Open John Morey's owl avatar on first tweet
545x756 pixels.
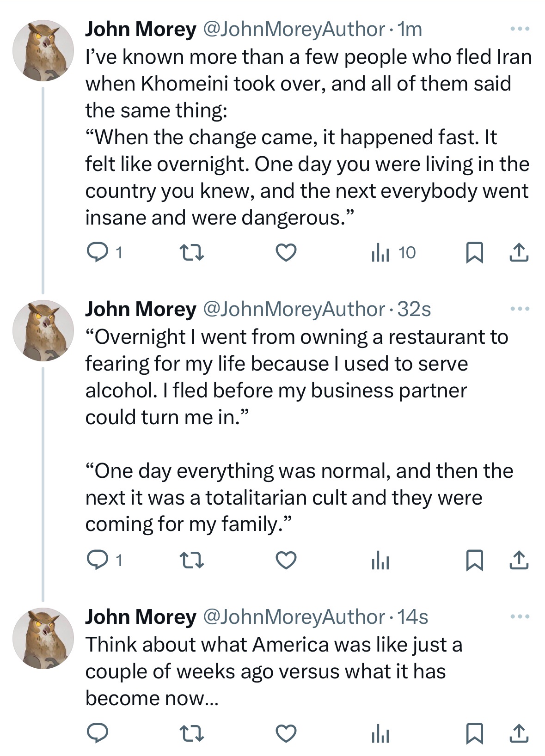tap(43, 50)
